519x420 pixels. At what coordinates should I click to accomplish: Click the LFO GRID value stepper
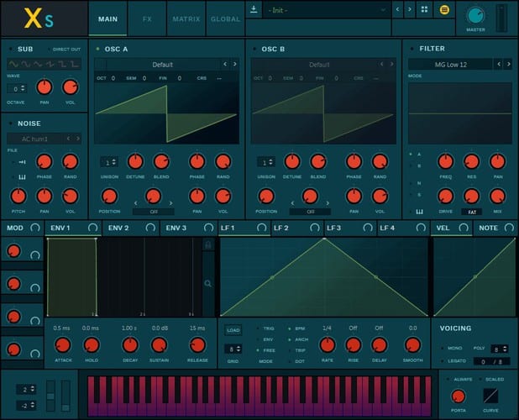(x=233, y=349)
